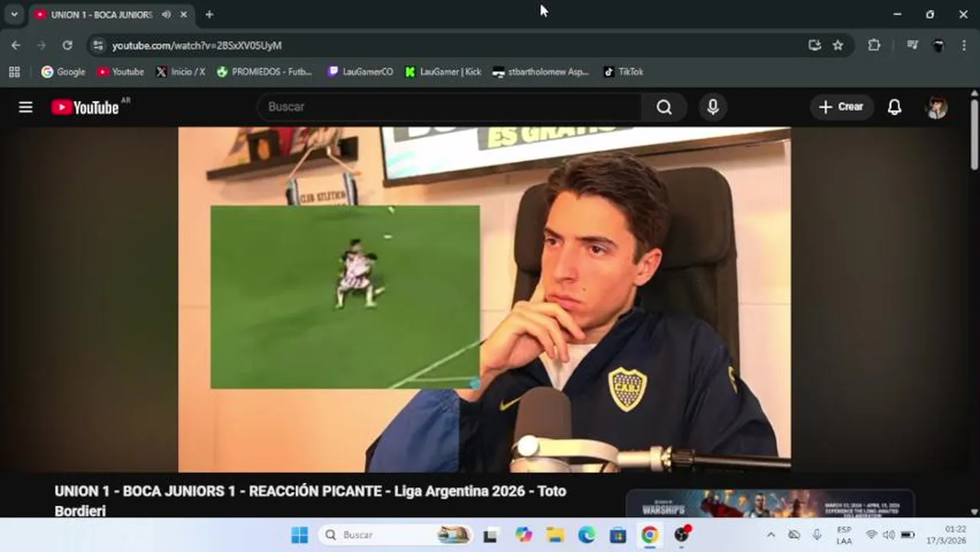View site information icon in address bar

tap(97, 45)
